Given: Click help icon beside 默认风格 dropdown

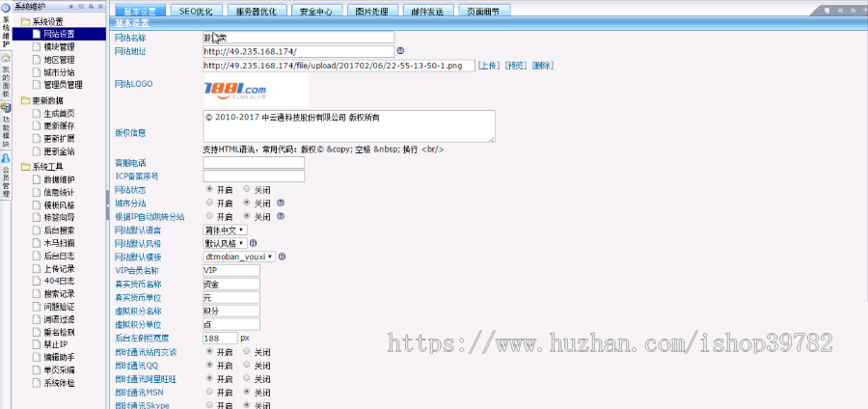Looking at the screenshot, I should point(253,243).
